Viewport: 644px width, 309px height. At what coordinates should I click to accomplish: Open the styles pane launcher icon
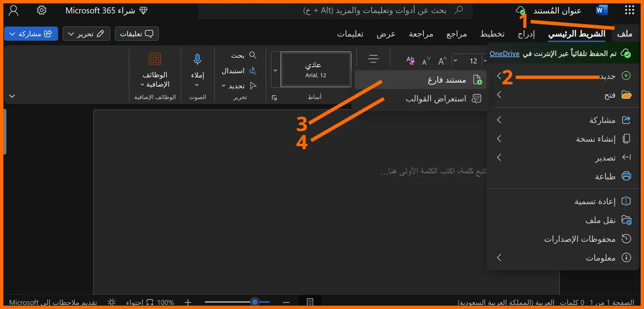tap(274, 98)
